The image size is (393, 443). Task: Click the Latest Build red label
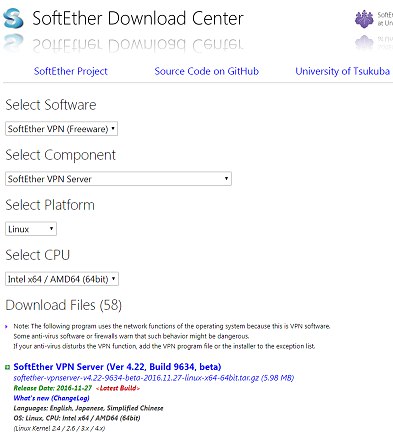coord(118,388)
